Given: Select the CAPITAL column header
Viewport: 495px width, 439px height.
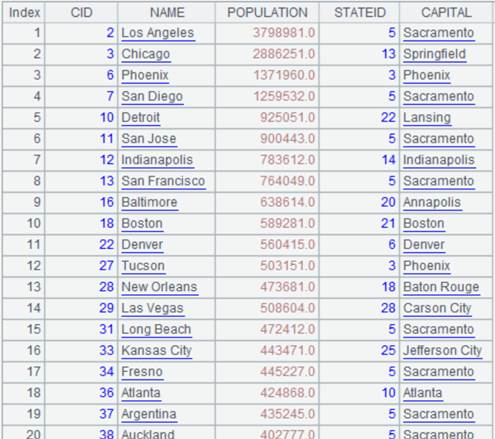Looking at the screenshot, I should pyautogui.click(x=446, y=13).
